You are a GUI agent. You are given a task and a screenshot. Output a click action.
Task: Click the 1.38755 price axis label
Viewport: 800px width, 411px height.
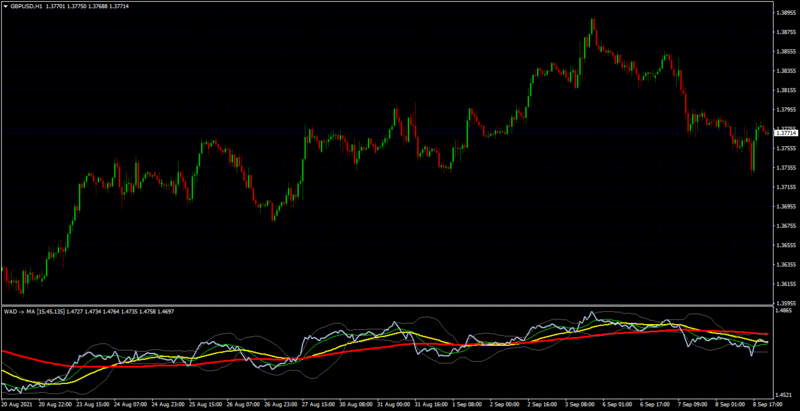786,32
